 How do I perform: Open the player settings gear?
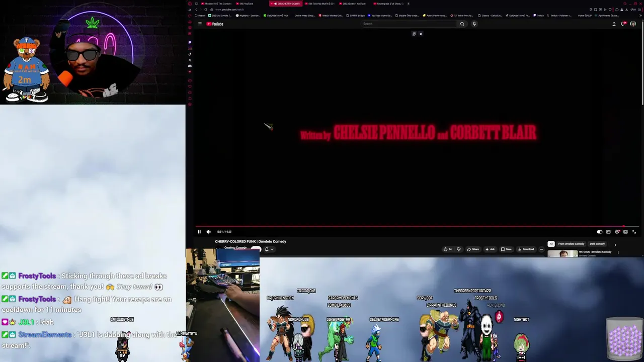617,232
